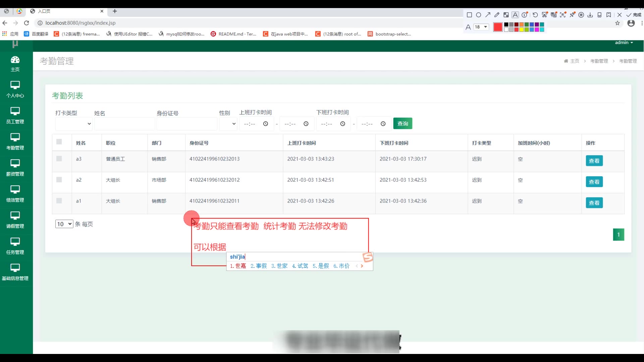Click clock icon of first 上班打卡时间 field
This screenshot has width=644, height=362.
click(x=266, y=124)
